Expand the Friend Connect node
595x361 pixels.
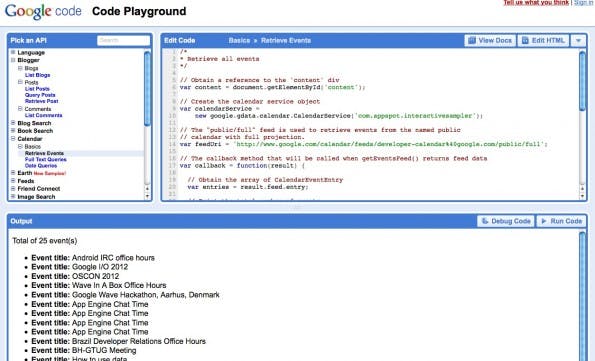point(13,188)
